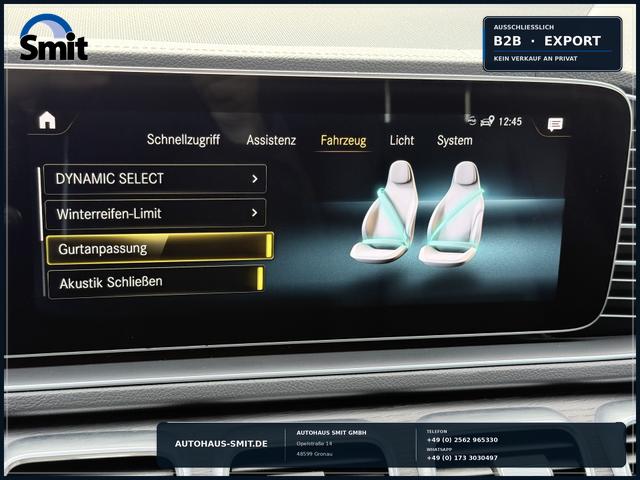640x480 pixels.
Task: Tap the 12:45 clock display
Action: point(510,121)
